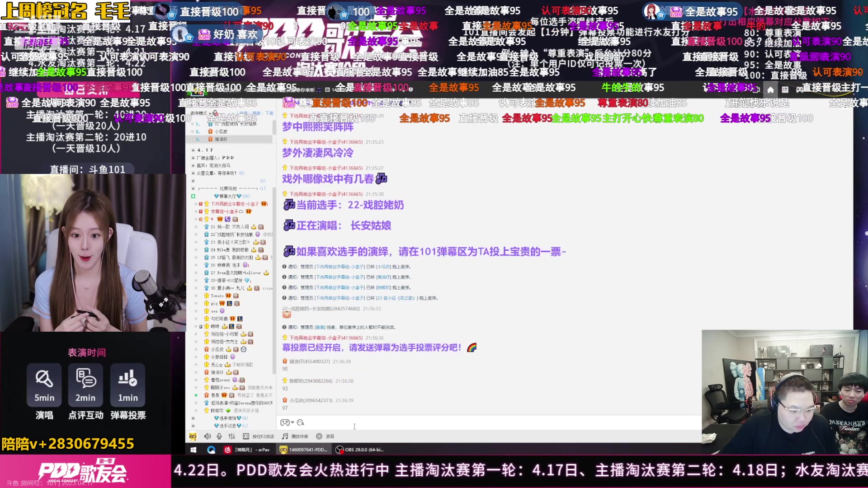Click pig emoji sent by 22~戏腔姥奶
The width and height of the screenshot is (868, 488).
tap(287, 315)
